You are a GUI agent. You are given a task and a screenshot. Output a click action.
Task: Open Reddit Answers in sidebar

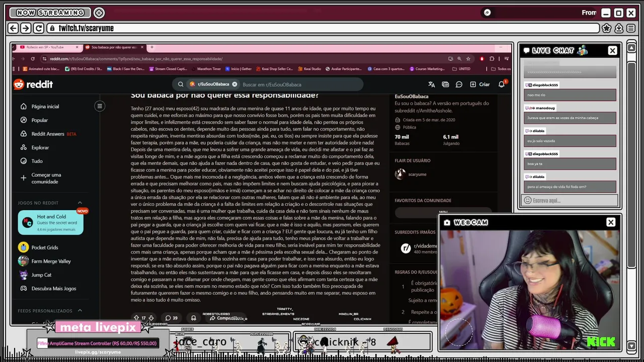[48, 134]
